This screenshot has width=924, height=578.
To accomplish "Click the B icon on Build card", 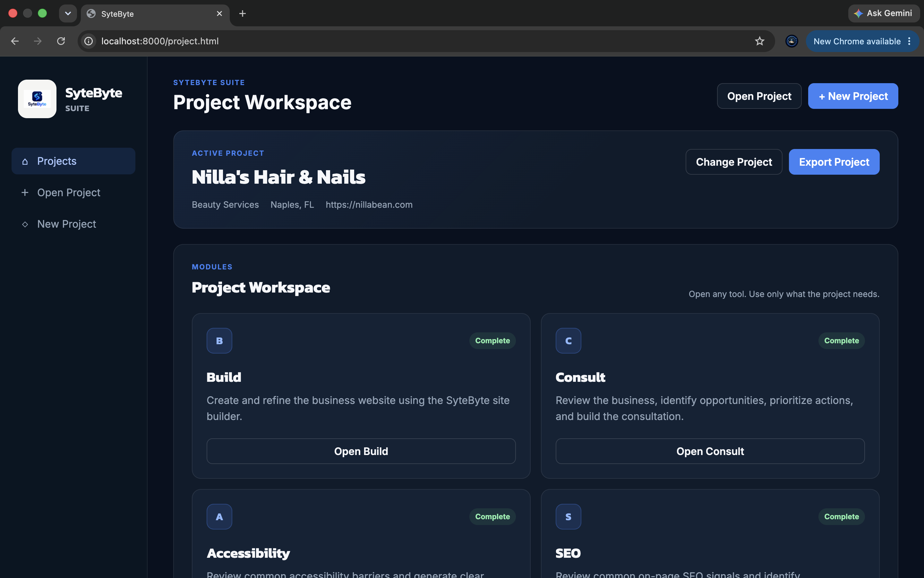I will [x=219, y=341].
